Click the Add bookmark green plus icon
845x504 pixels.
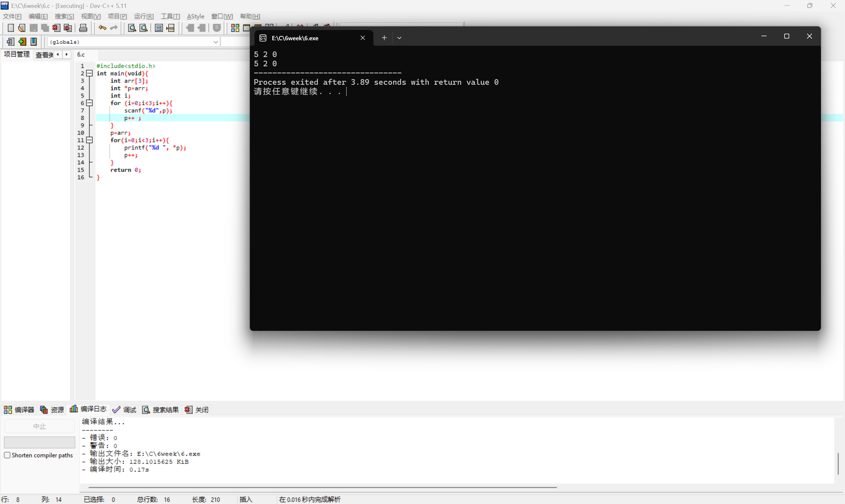tap(22, 42)
